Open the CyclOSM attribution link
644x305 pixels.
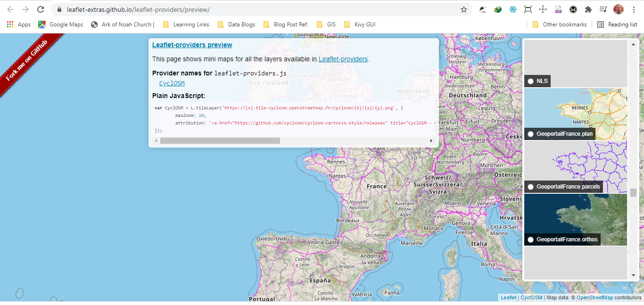pyautogui.click(x=531, y=297)
